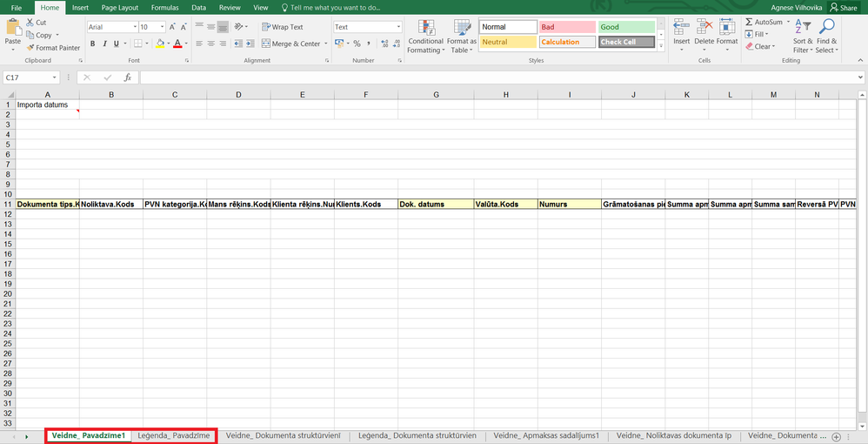Add a new sheet with the plus icon
868x444 pixels.
coord(836,437)
